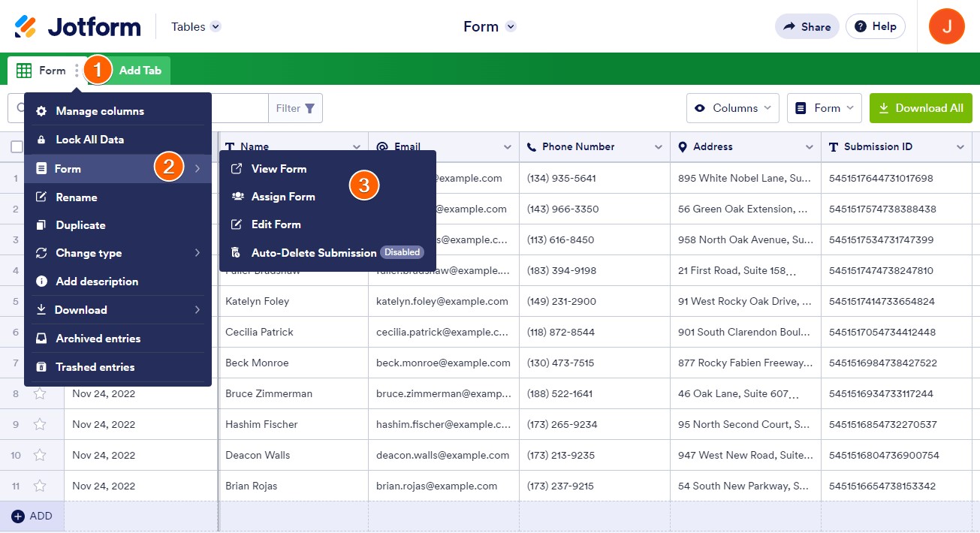
Task: Select the checkbox in the table header row
Action: [17, 146]
